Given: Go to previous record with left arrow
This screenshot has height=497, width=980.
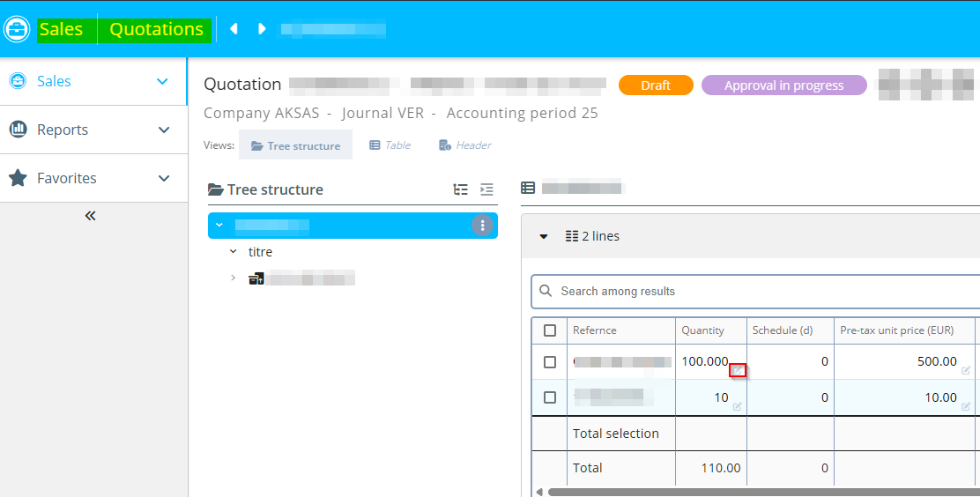Looking at the screenshot, I should (x=234, y=29).
